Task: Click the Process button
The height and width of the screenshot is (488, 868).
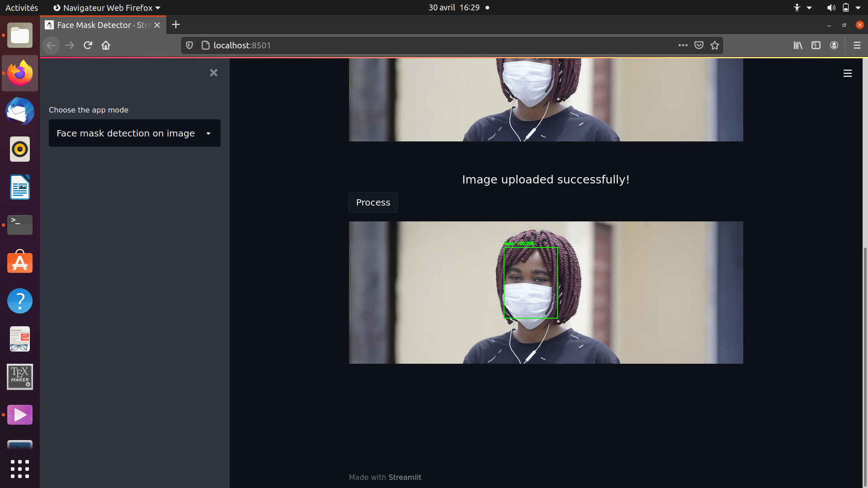Action: tap(373, 202)
